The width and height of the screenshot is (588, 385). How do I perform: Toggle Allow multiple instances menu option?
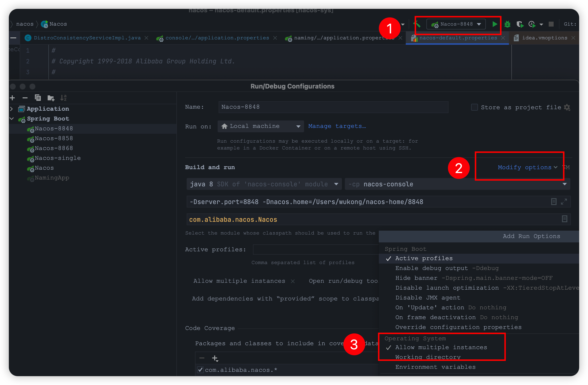[441, 347]
